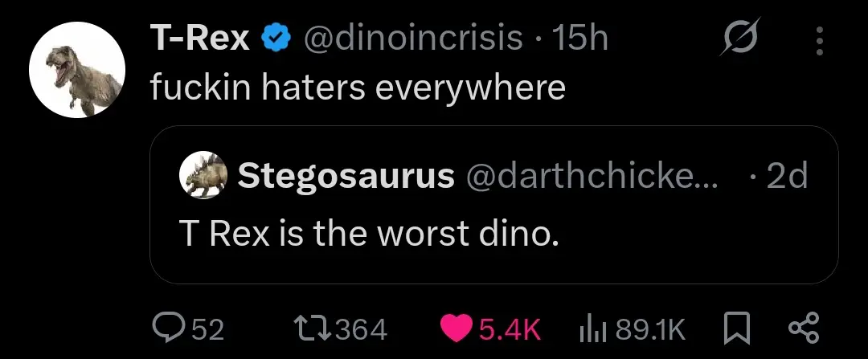Open the @dinoincrisis handle link
Screen dimensions: 868x359
pos(411,39)
